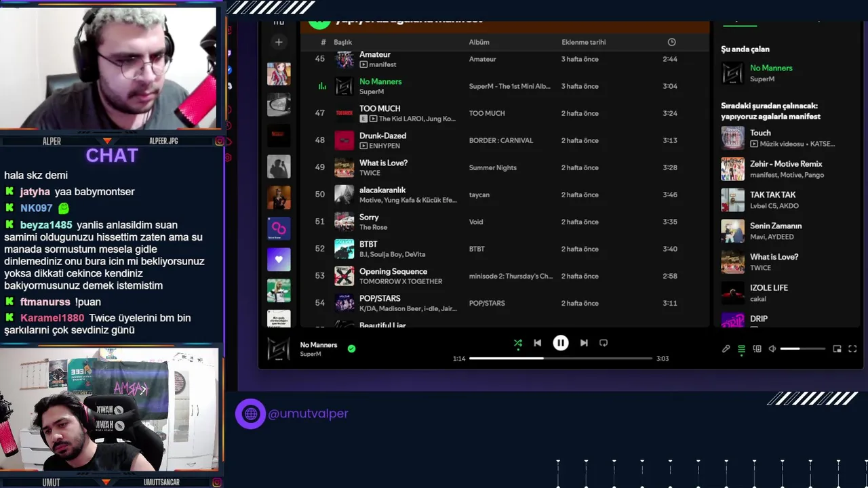The height and width of the screenshot is (488, 868).
Task: Click chat username beyza1485
Action: (x=46, y=225)
